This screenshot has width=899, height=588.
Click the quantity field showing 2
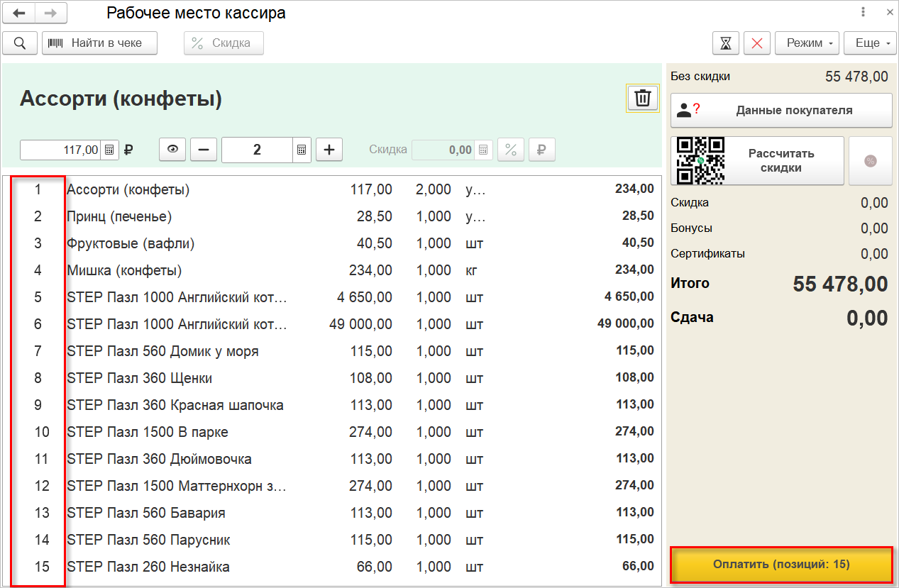pyautogui.click(x=257, y=150)
